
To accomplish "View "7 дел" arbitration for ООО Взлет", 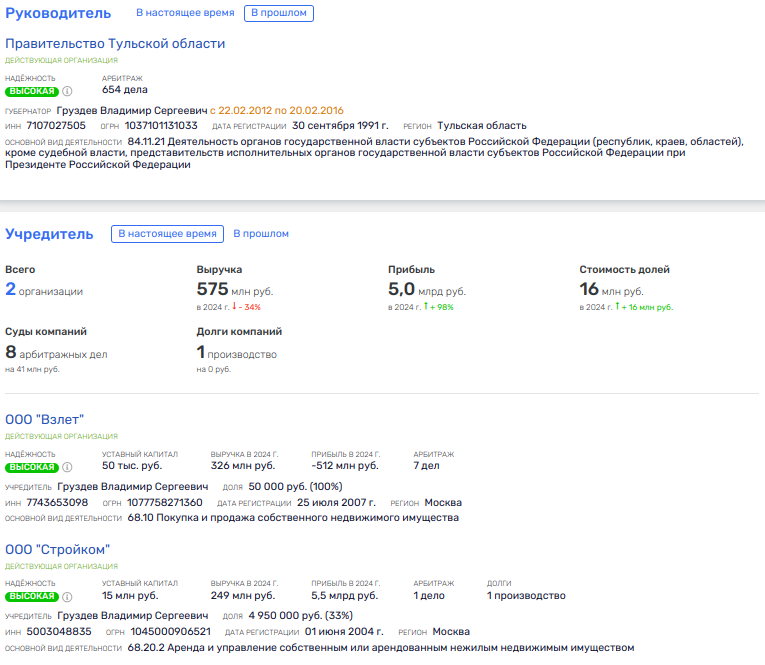I will coord(428,466).
